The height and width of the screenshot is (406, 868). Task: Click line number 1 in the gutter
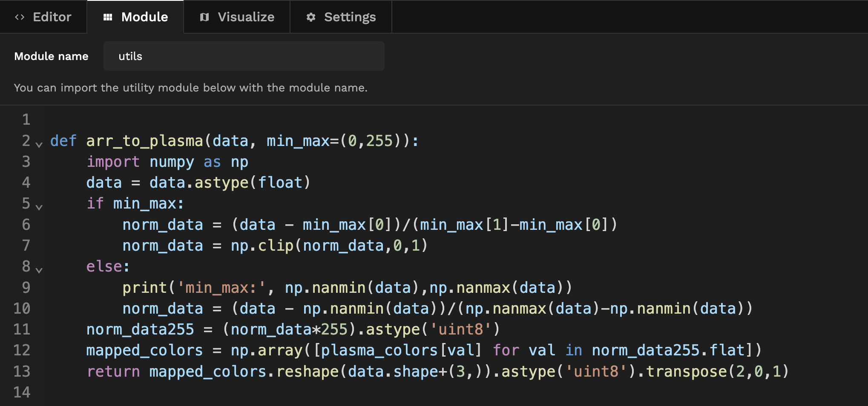coord(26,120)
